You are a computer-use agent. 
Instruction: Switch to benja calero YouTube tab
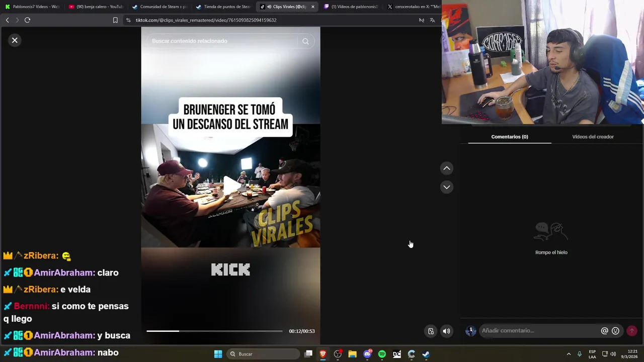[96, 7]
